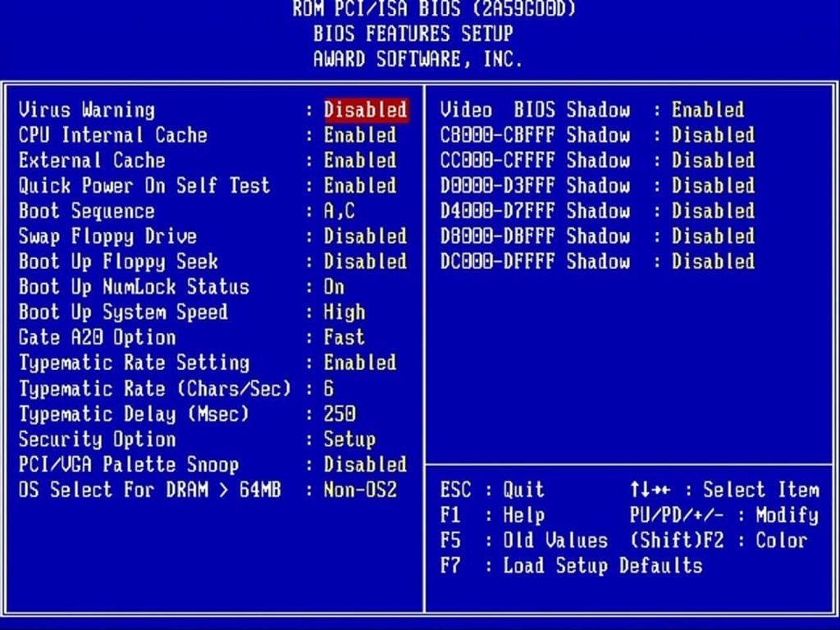Viewport: 840px width, 630px height.
Task: Toggle D0000-D3FFF Shadow Disabled value
Action: coord(714,185)
